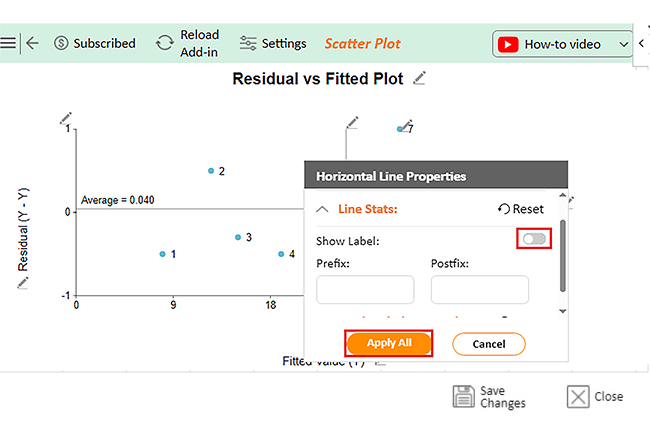Edit Y-axis scale pencil near value 1
650x436 pixels.
coord(65,118)
